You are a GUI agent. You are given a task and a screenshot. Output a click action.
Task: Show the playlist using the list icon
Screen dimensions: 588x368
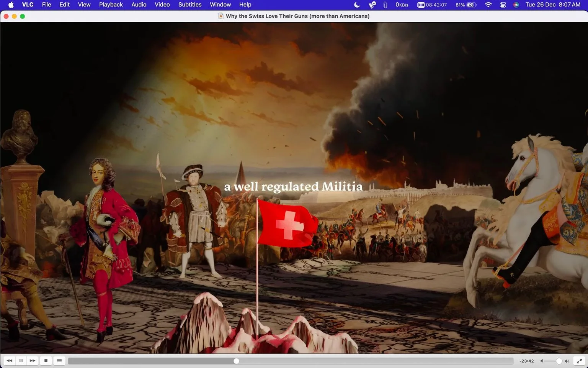coord(59,361)
